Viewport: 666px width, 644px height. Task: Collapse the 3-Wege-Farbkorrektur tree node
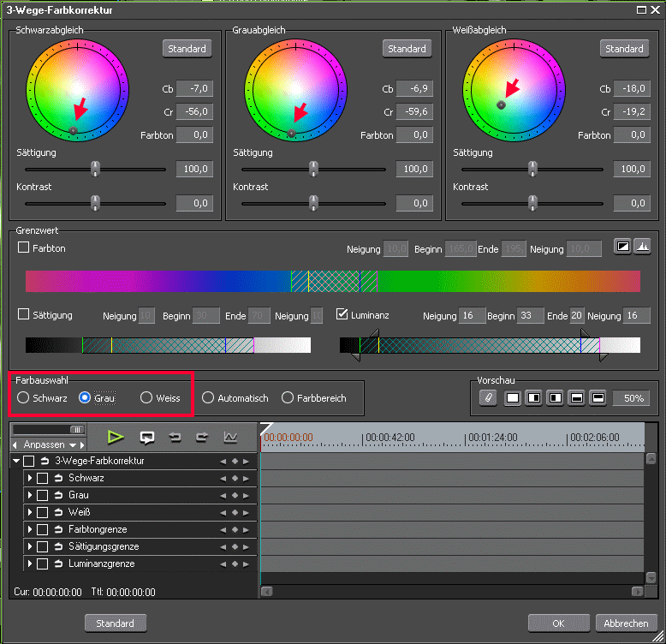point(16,461)
